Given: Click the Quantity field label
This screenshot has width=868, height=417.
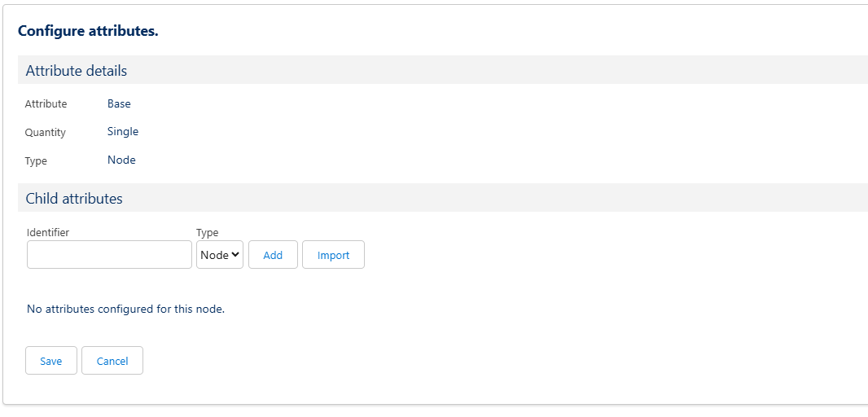Looking at the screenshot, I should click(46, 133).
